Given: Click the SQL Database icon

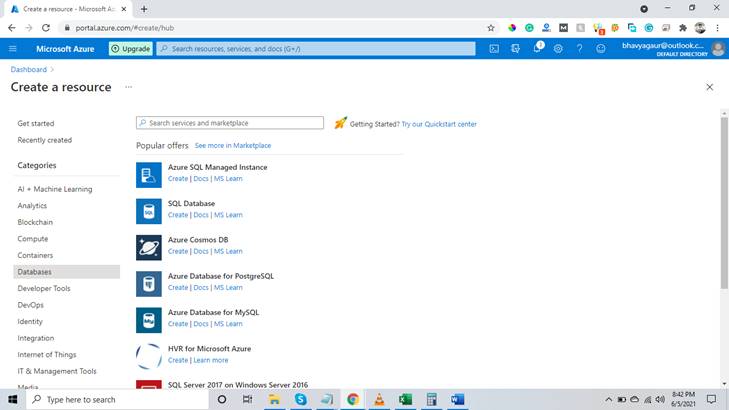Looking at the screenshot, I should (x=149, y=211).
